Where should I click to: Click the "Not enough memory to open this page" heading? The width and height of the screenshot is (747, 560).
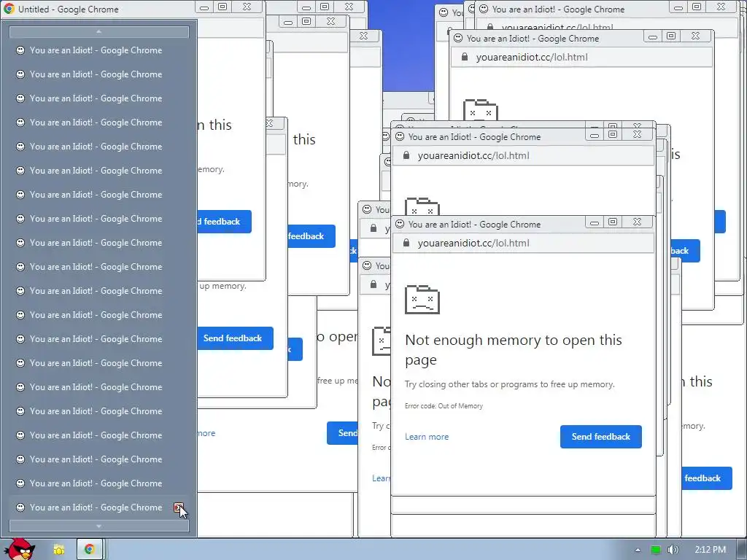514,349
